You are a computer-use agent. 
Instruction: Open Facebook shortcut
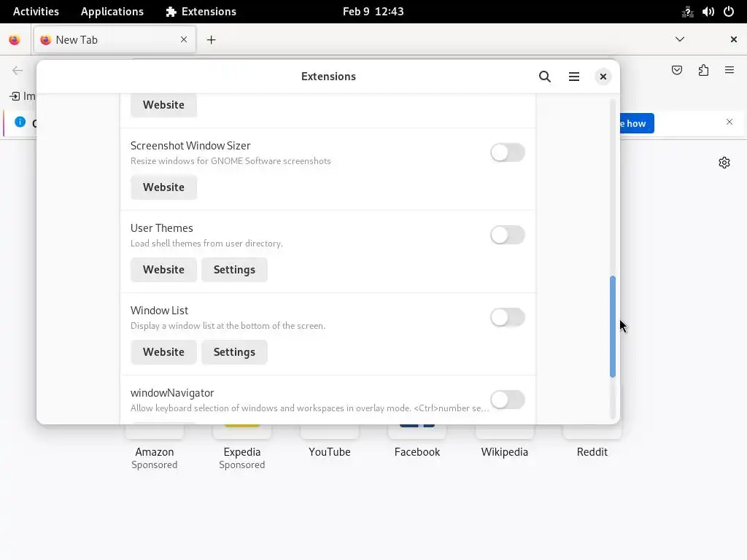point(417,451)
